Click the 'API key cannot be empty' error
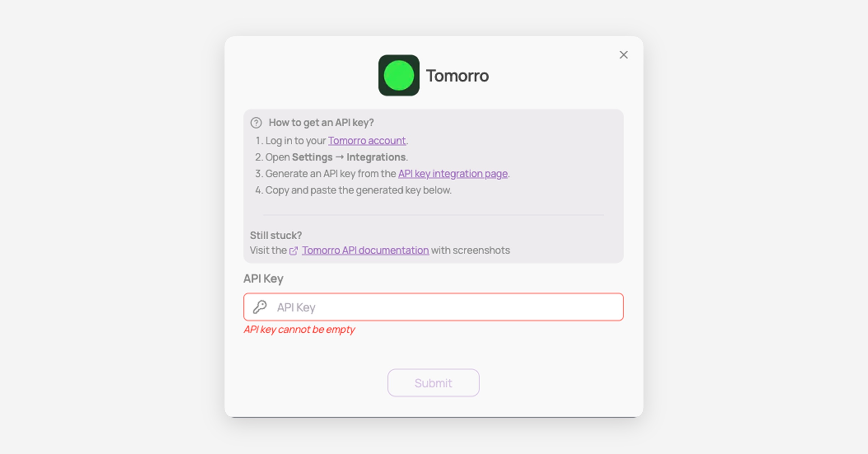The image size is (868, 454). 299,329
